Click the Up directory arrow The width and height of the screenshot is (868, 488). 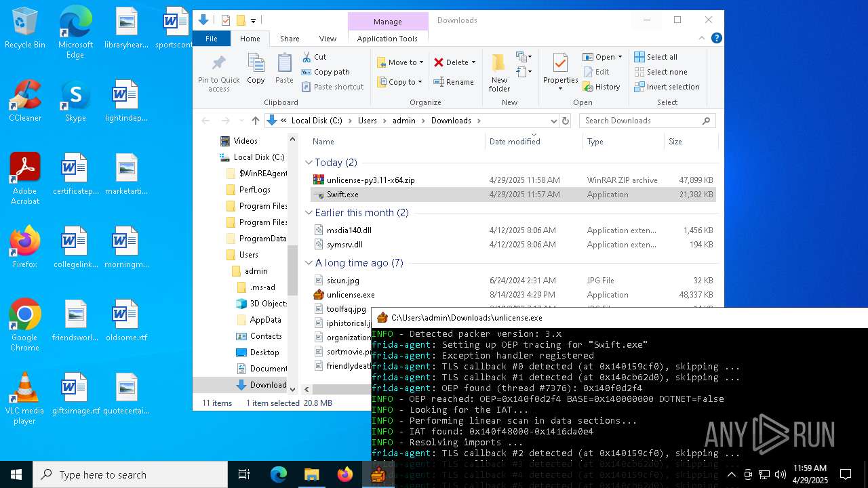coord(256,121)
